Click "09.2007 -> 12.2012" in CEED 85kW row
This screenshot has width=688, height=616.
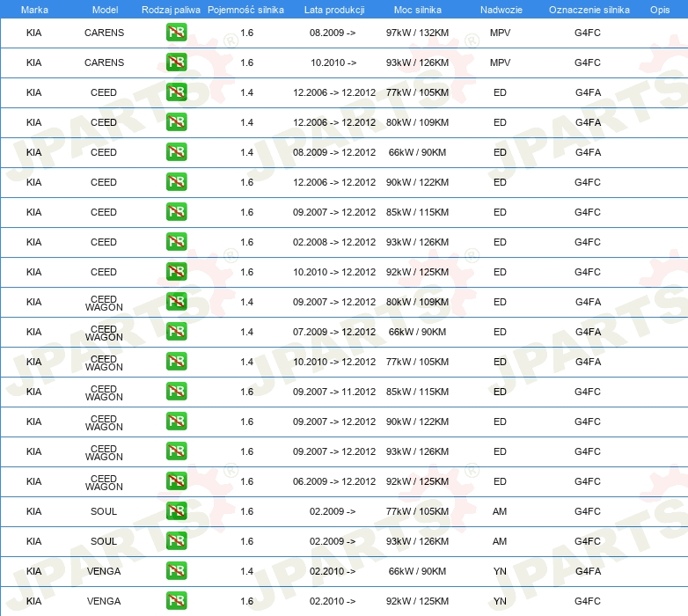(x=334, y=212)
